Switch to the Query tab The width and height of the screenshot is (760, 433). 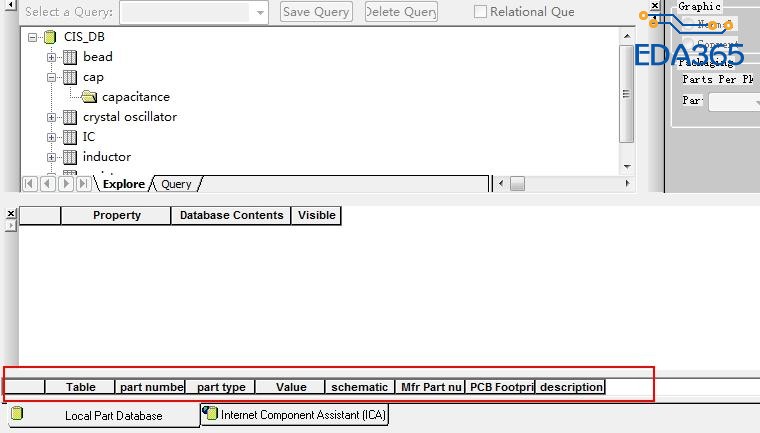(x=176, y=184)
